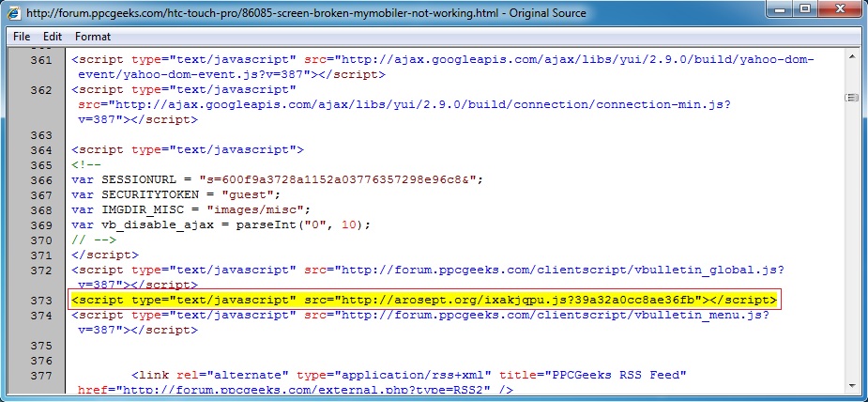Click line number 361 in the gutter
This screenshot has height=402, width=868.
click(40, 60)
